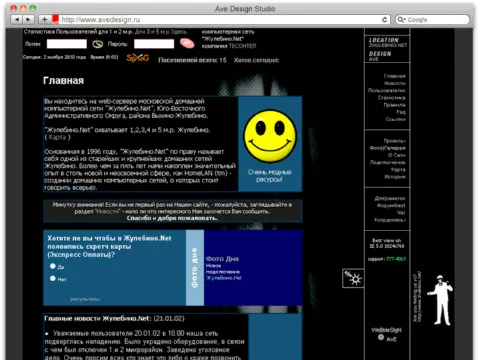480x360 pixels.
Task: Follow the 'Для 3 и 5 м.р. Здесь' link
Action: [161, 32]
